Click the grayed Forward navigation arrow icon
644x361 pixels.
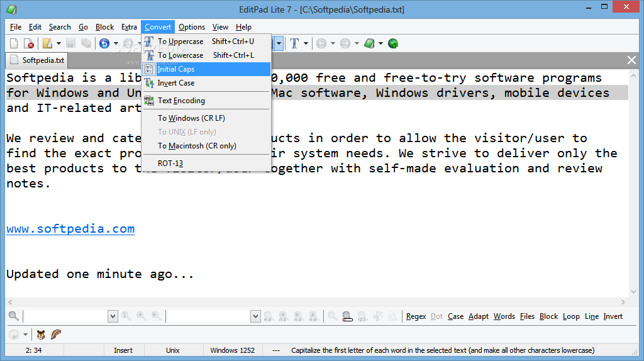click(345, 43)
